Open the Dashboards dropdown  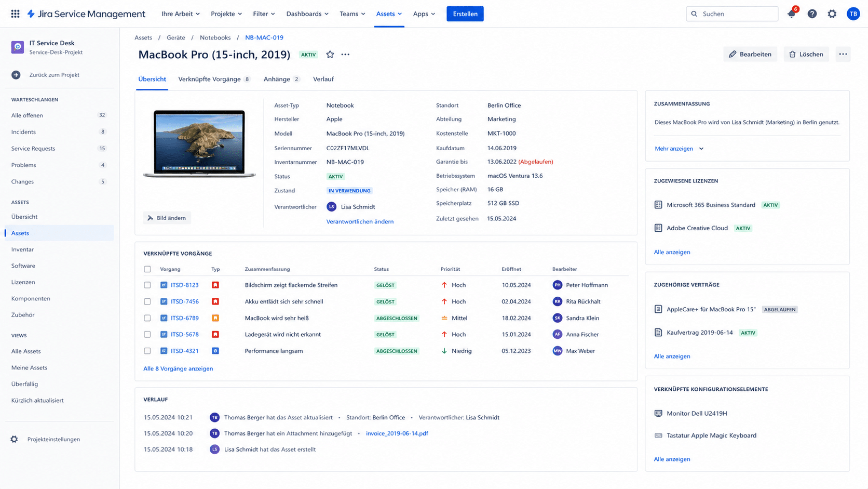click(x=307, y=14)
